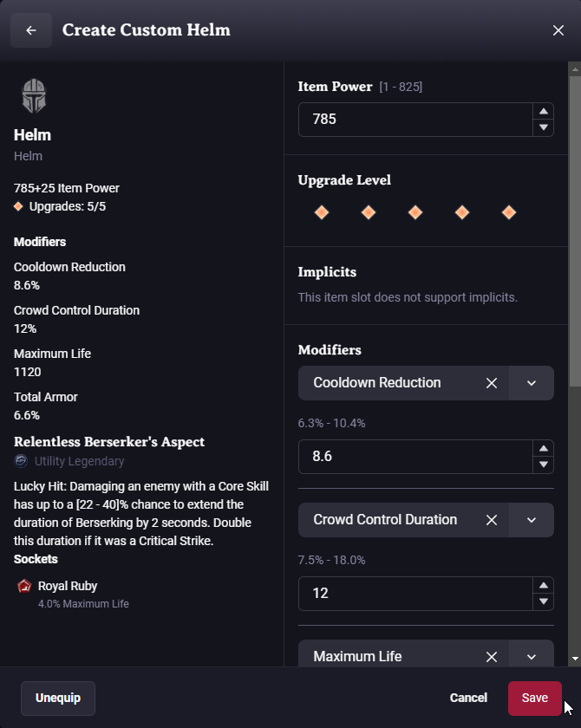Decrease Item Power with down arrow
The image size is (581, 728).
click(x=544, y=127)
